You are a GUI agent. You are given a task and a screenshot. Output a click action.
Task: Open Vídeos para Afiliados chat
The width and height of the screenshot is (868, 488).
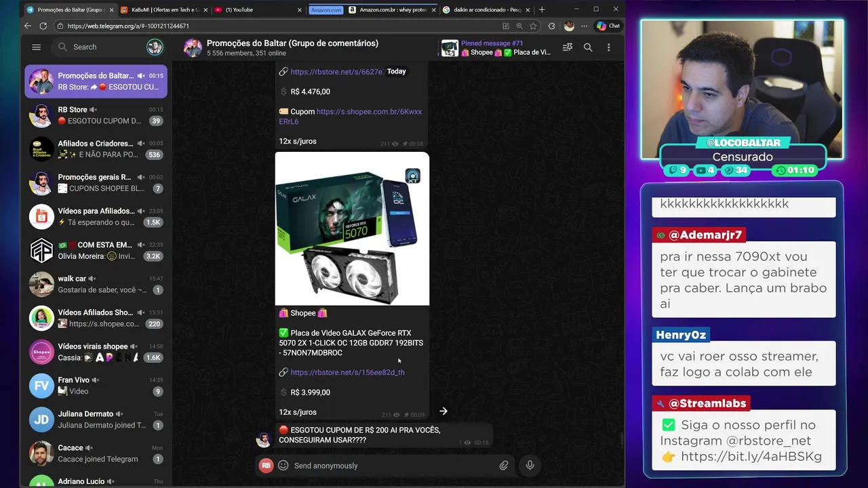tap(96, 217)
